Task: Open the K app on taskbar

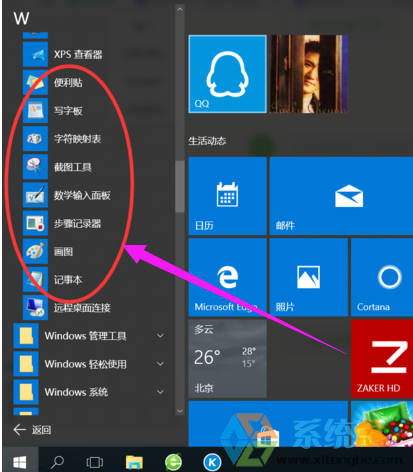Action: coord(212,462)
